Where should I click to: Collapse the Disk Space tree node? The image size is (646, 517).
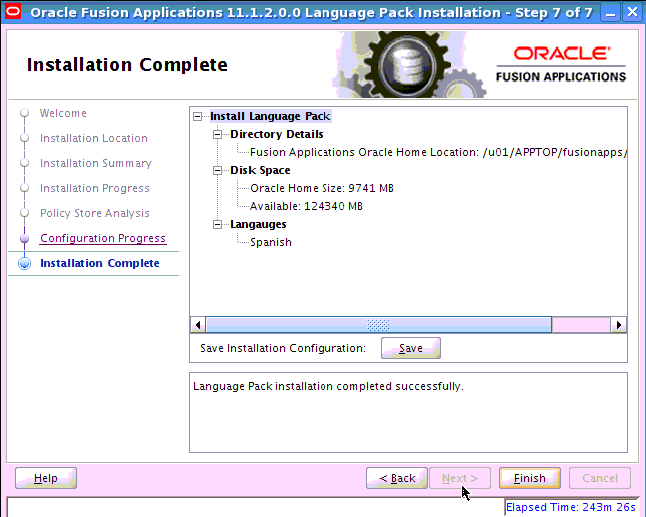[x=217, y=171]
